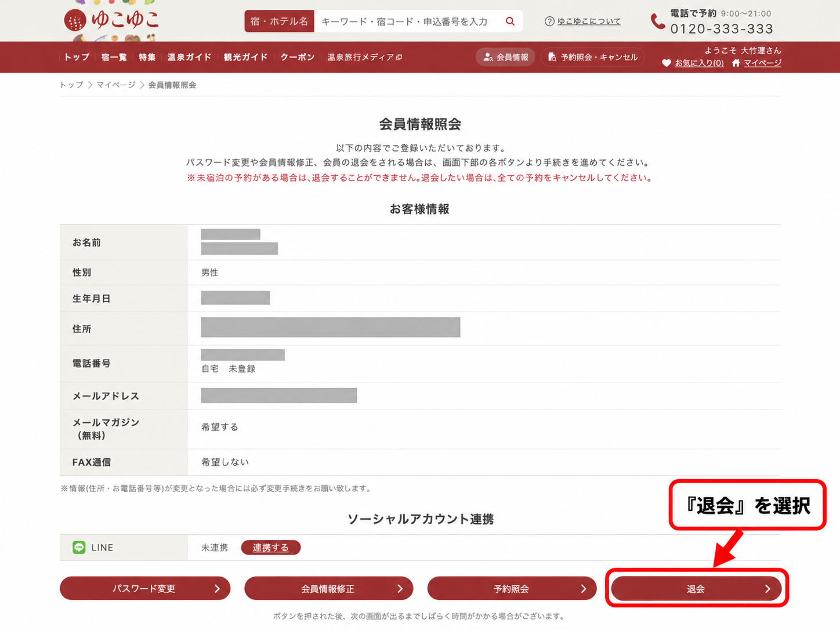Image resolution: width=840 pixels, height=630 pixels.
Task: Click the 希望する メールマガジン value
Action: 220,427
